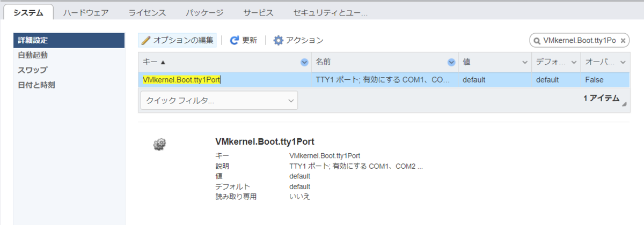Screen dimensions: 644x225
Task: Click the pencil icon for オプションの編集
Action: [146, 40]
